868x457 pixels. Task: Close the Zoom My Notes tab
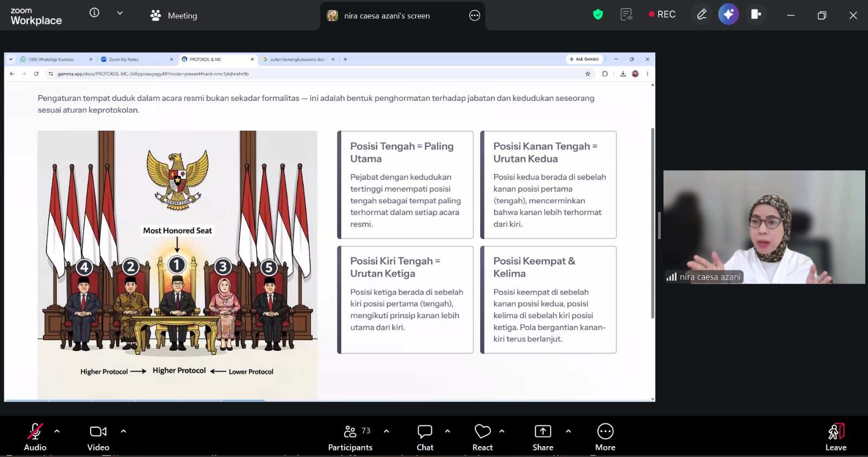coord(171,60)
